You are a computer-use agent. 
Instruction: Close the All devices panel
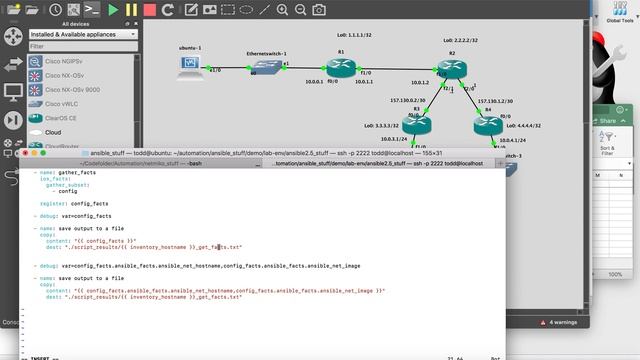(x=136, y=24)
